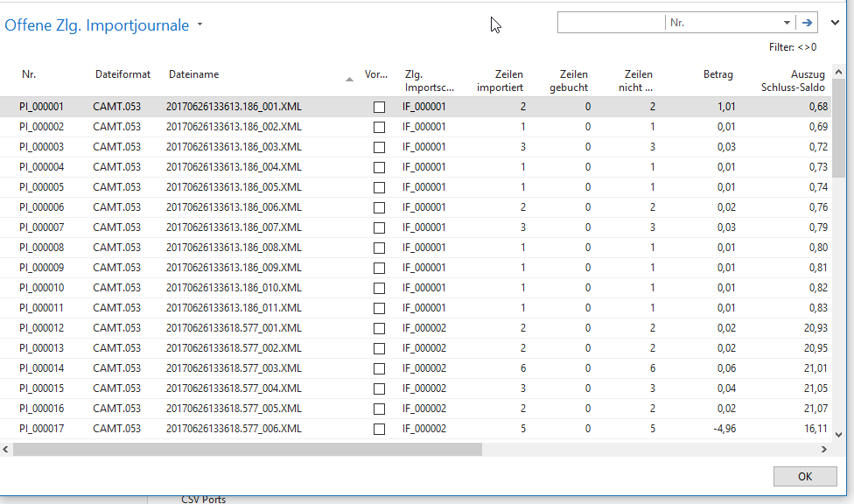Toggle the Vor... checkbox for PI_000017
This screenshot has height=504, width=854.
(379, 430)
